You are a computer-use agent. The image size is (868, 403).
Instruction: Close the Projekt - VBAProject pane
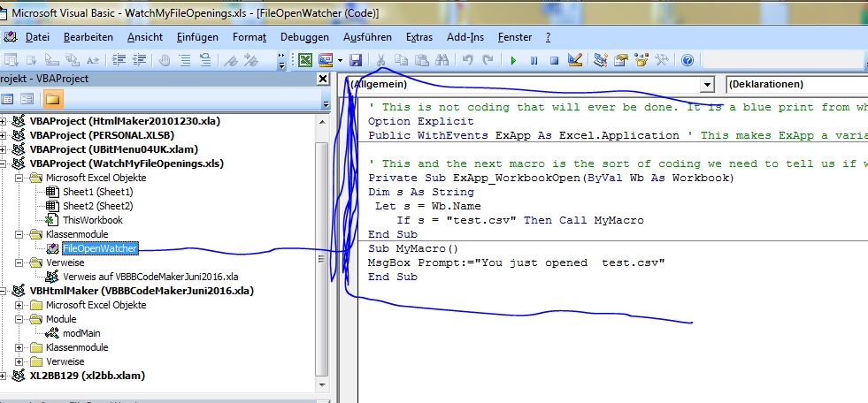click(323, 79)
